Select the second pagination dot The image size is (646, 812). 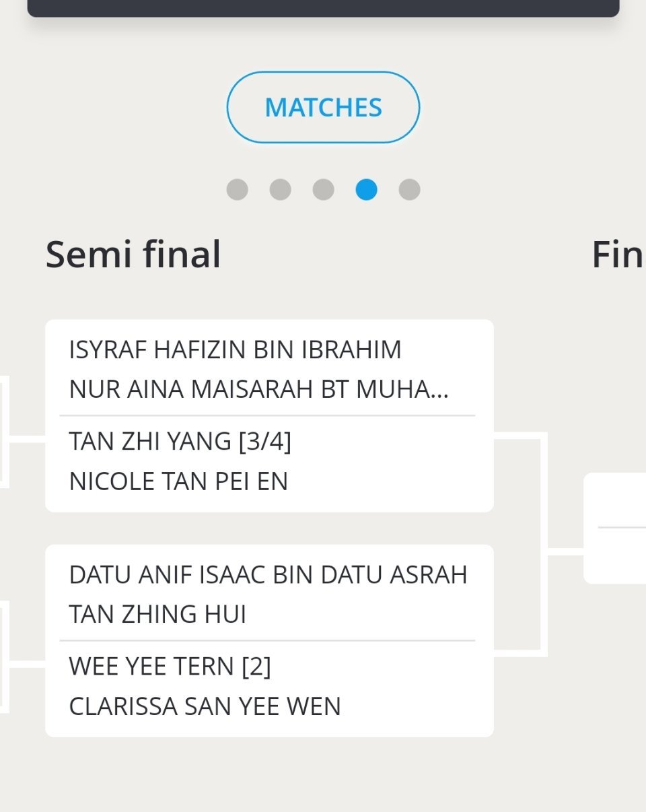(280, 190)
